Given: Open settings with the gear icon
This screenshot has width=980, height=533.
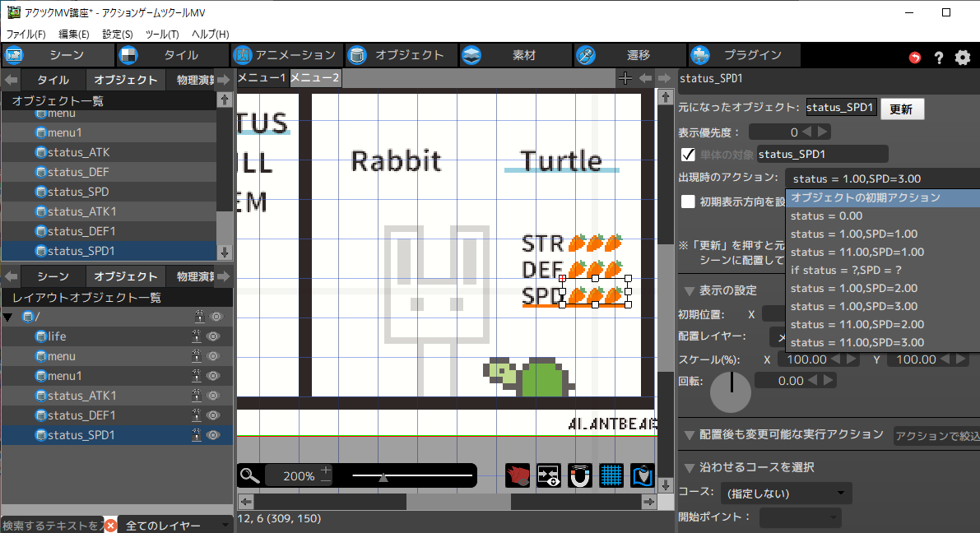Looking at the screenshot, I should pos(962,58).
